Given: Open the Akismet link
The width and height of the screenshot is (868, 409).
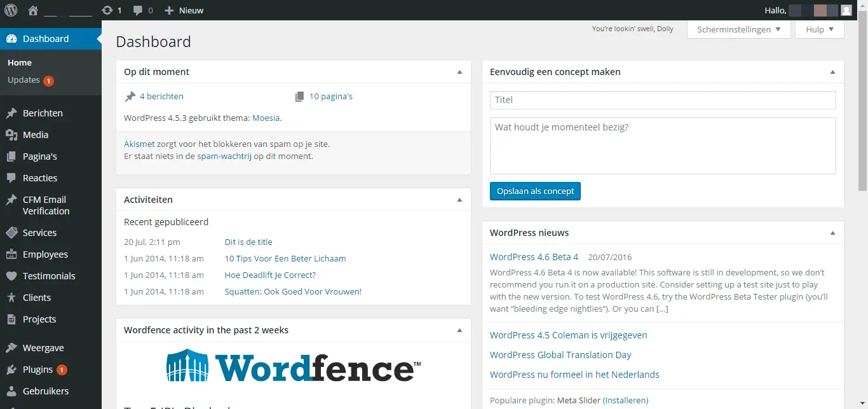Looking at the screenshot, I should 139,144.
